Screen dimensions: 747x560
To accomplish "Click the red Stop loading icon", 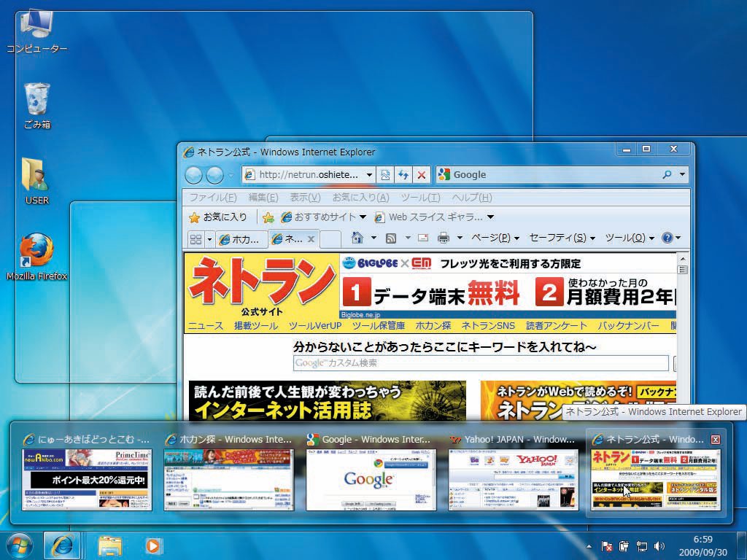I will pos(421,175).
